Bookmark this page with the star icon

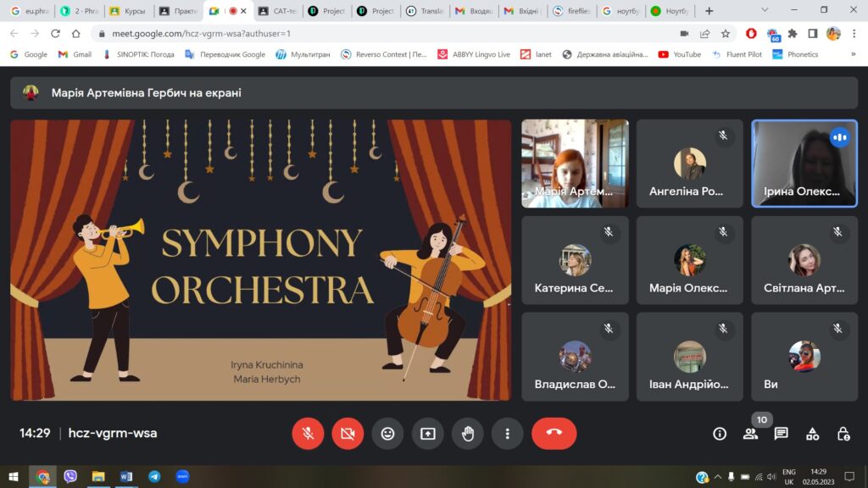(x=726, y=34)
